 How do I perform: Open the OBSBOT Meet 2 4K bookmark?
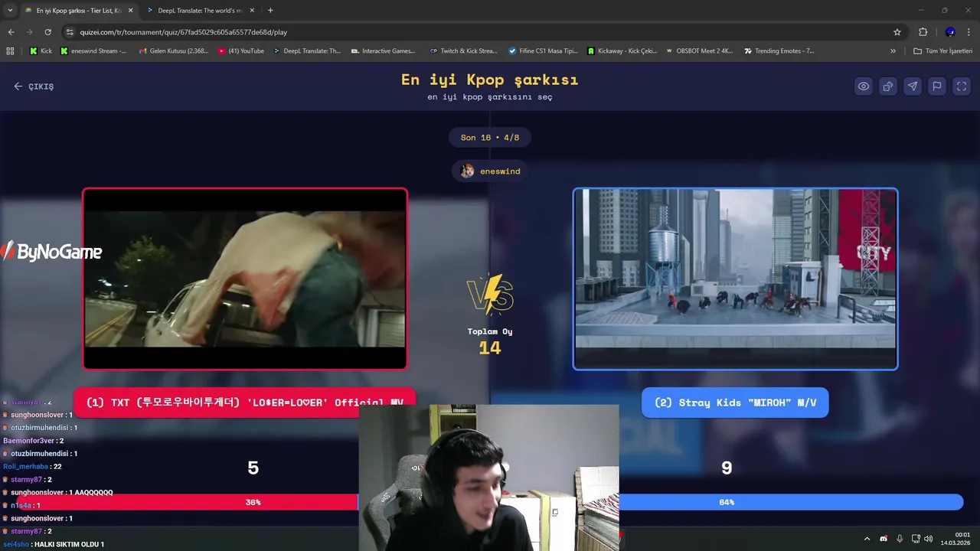coord(699,51)
